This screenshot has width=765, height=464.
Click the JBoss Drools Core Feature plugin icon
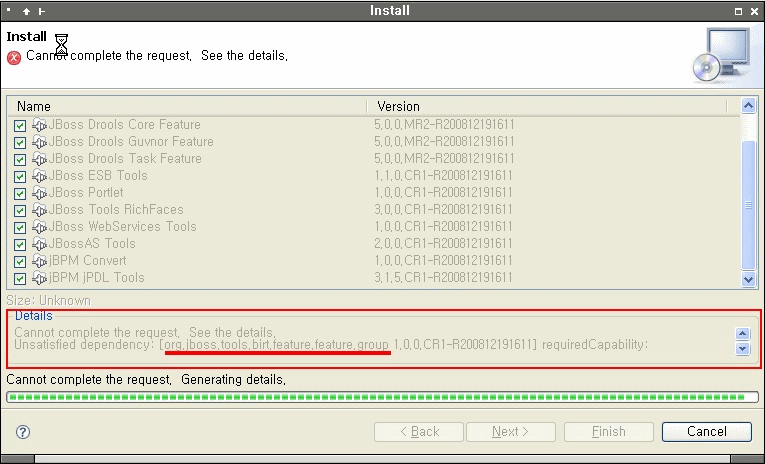(x=40, y=125)
